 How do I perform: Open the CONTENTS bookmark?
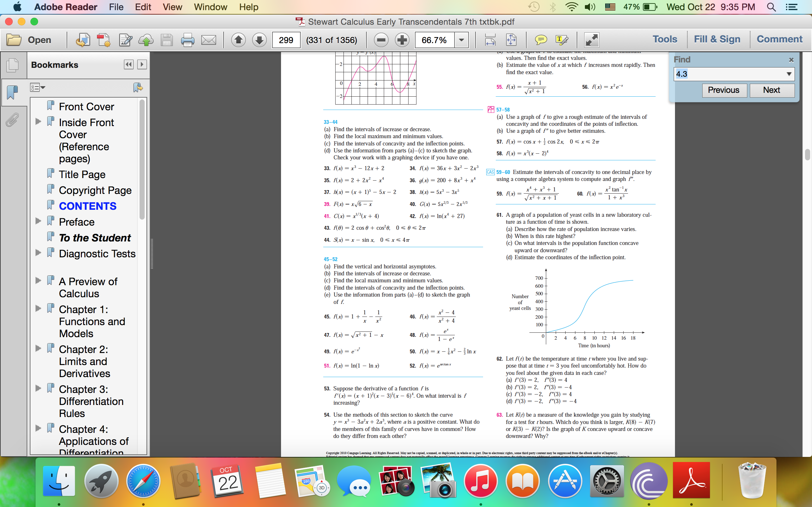88,206
